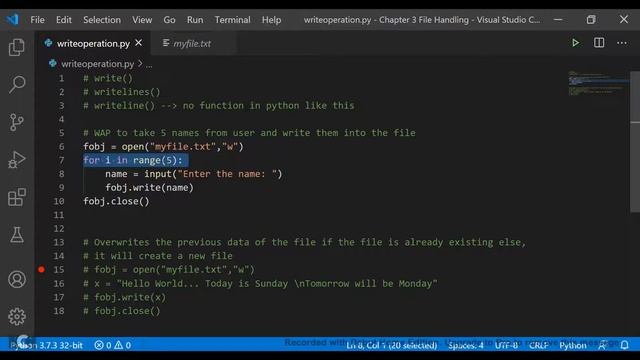Open the Source Control view
640x360 pixels.
pos(17,122)
